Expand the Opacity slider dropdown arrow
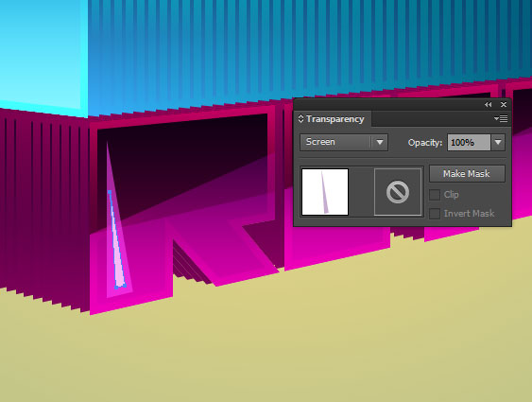Screen dimensions: 532x402 coord(498,142)
